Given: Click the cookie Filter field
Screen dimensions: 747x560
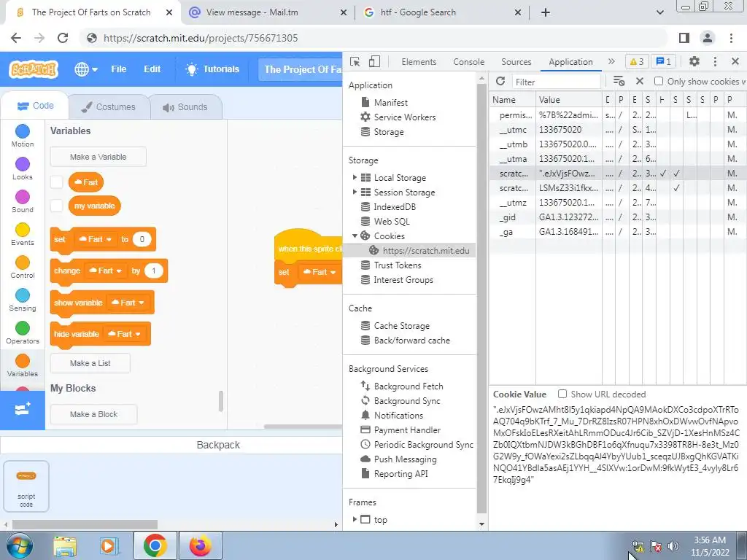Looking at the screenshot, I should [556, 82].
